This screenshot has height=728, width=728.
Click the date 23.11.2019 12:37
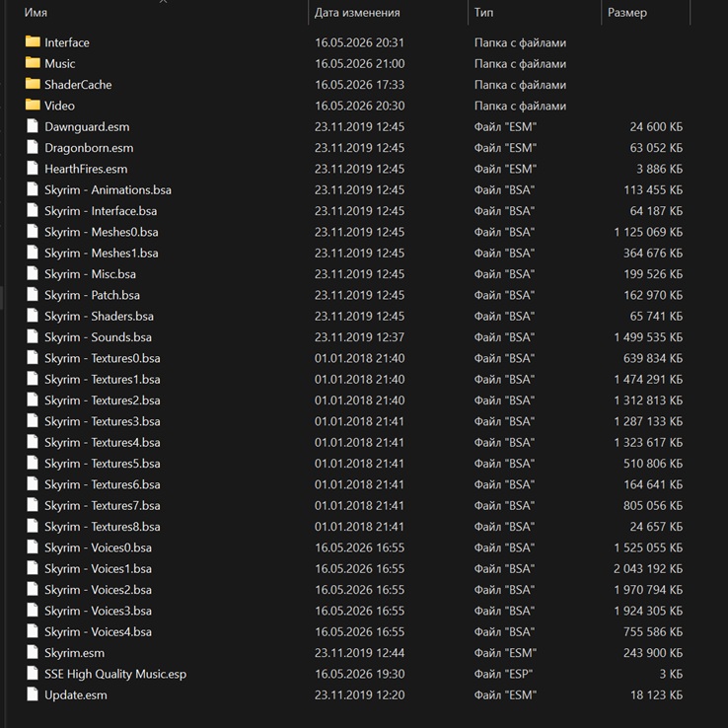[359, 337]
